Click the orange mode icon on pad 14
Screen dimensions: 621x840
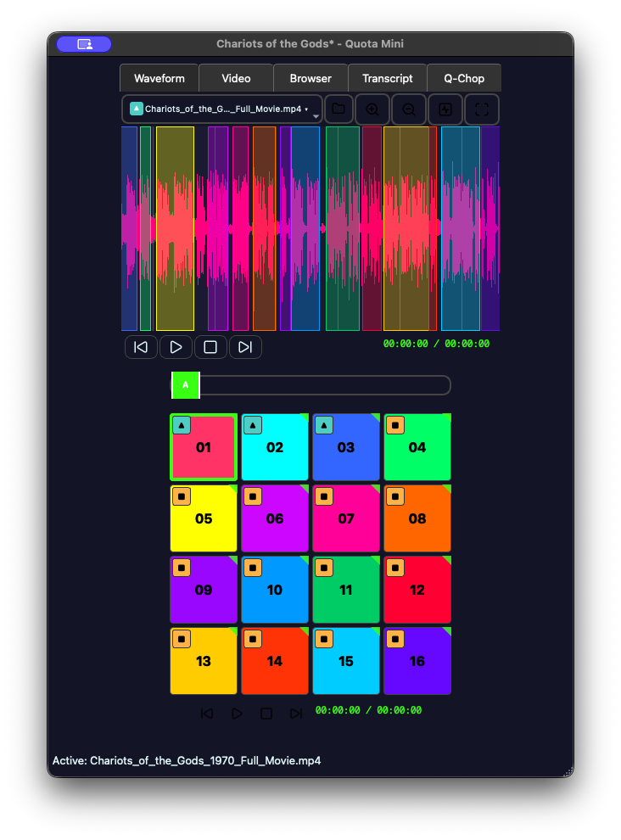pos(253,639)
